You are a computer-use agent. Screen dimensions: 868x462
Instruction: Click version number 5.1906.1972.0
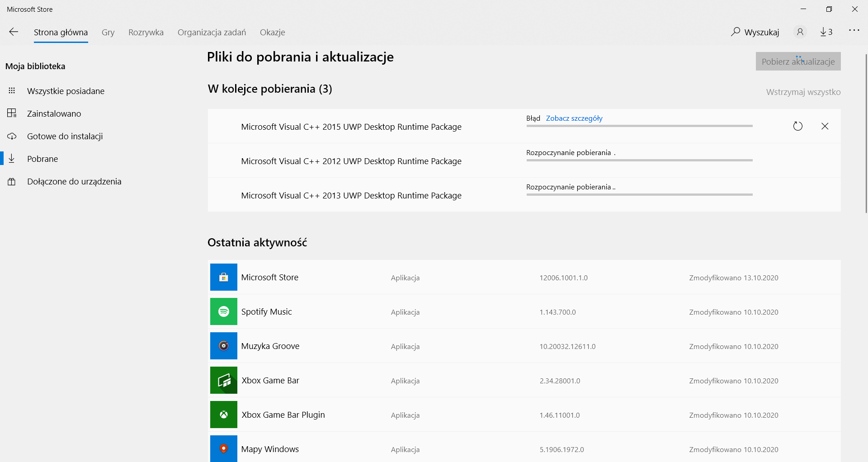click(562, 449)
